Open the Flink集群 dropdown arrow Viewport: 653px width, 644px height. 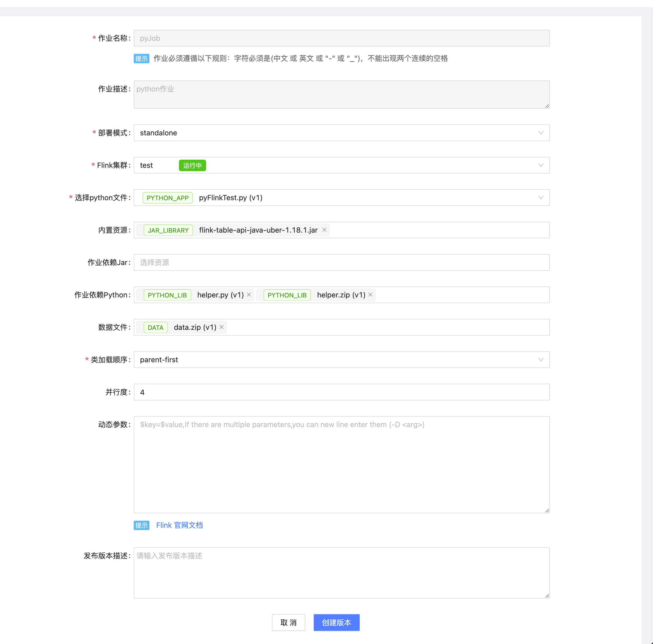pos(540,165)
